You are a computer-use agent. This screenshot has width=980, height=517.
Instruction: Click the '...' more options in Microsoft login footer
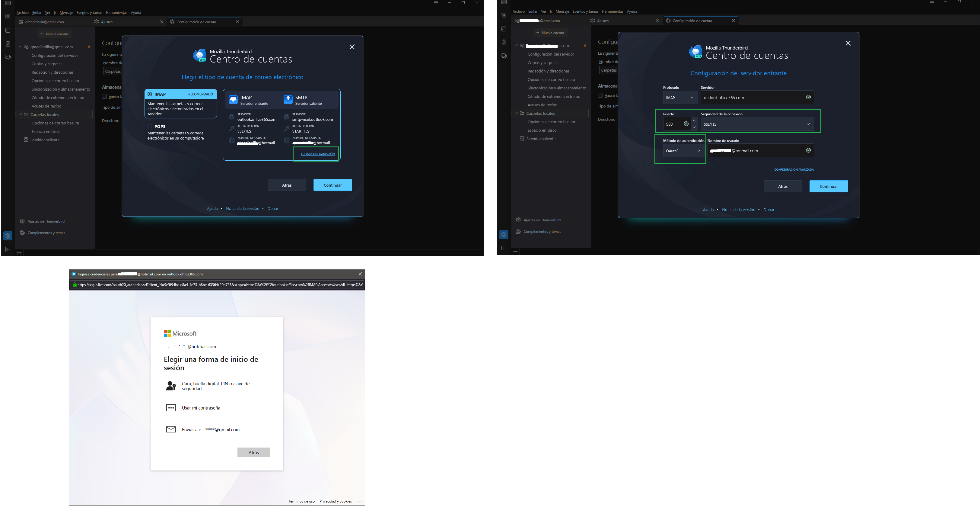coord(360,501)
